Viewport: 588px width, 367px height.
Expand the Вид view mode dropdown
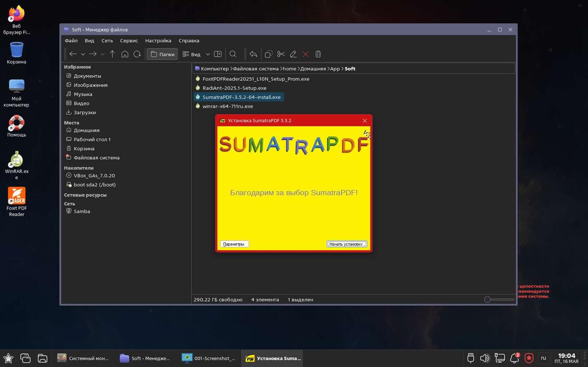click(x=208, y=54)
